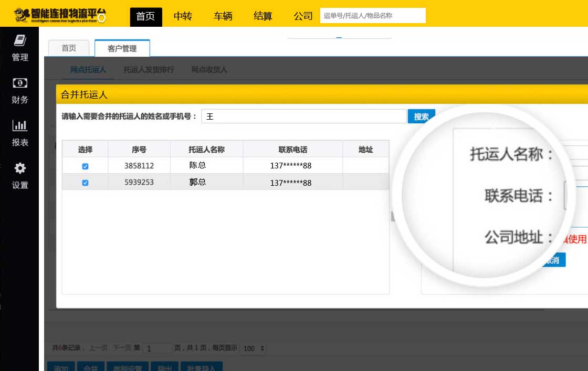Screen dimensions: 588x371
Task: Open 结算 in top navigation
Action: 263,16
